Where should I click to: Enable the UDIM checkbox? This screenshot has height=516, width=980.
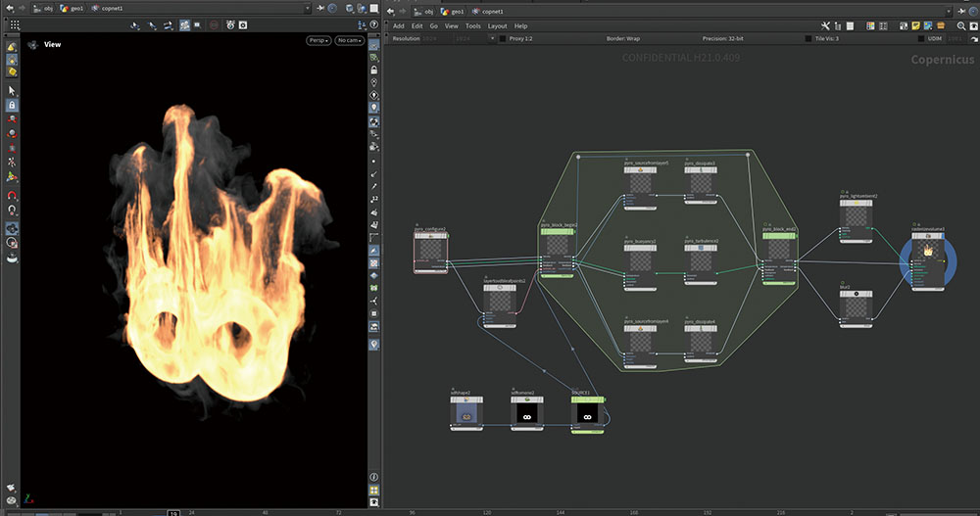pos(920,38)
